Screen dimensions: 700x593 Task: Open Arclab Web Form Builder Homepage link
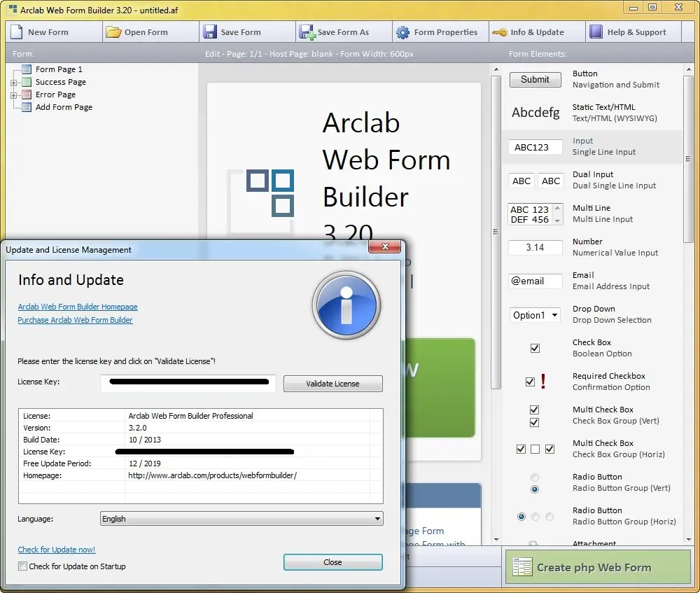78,307
